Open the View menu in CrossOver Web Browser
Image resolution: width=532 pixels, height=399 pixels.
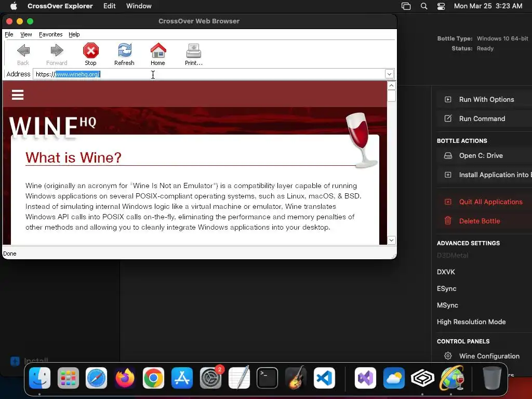pyautogui.click(x=26, y=34)
